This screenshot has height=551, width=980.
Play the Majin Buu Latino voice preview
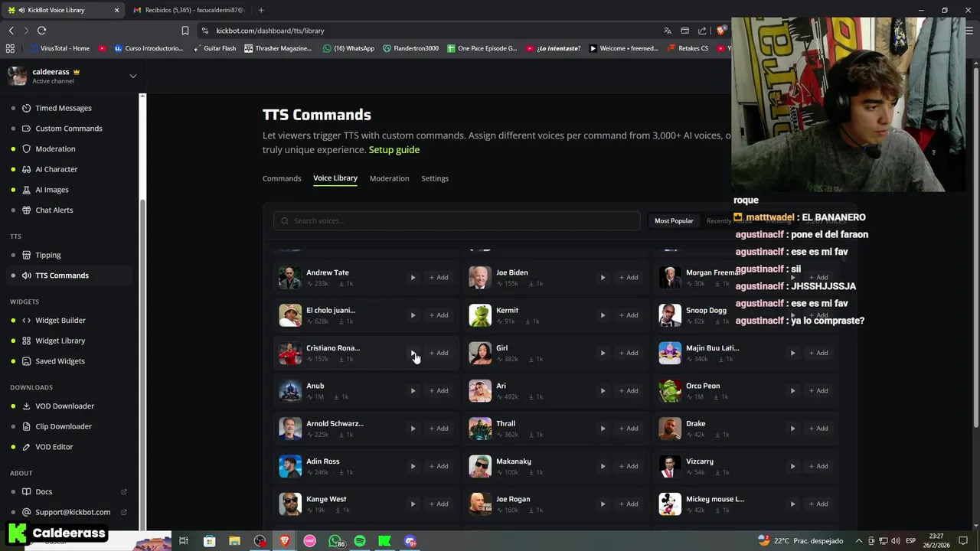pyautogui.click(x=792, y=353)
